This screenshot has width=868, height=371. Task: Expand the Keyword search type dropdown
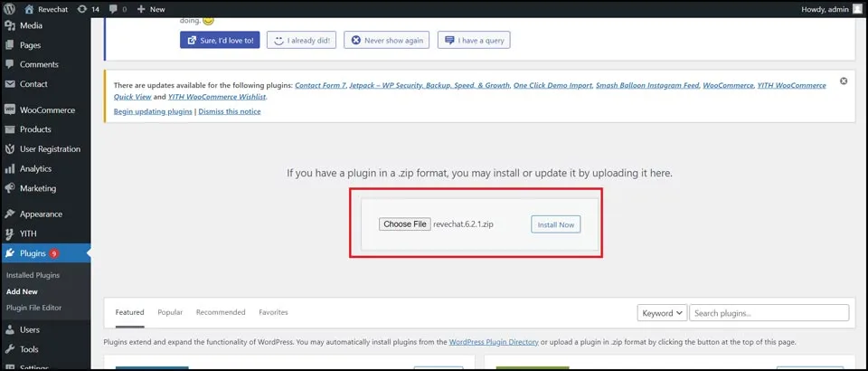pos(662,313)
